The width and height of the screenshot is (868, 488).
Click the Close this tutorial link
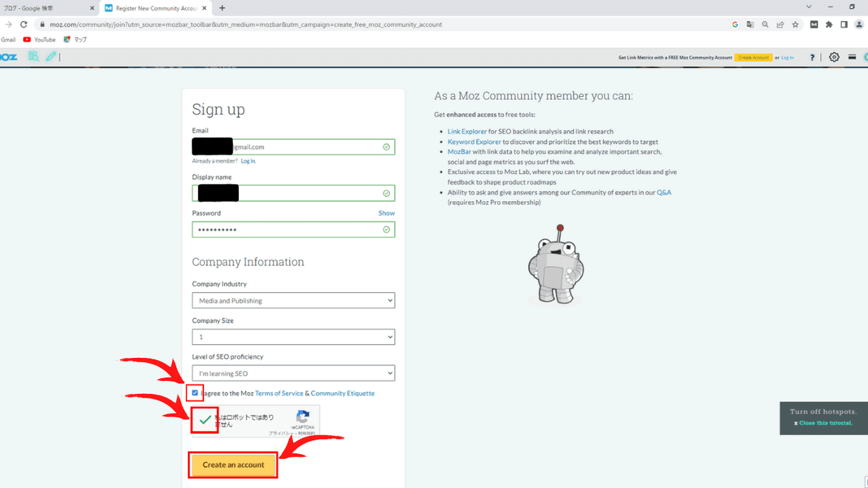point(825,423)
